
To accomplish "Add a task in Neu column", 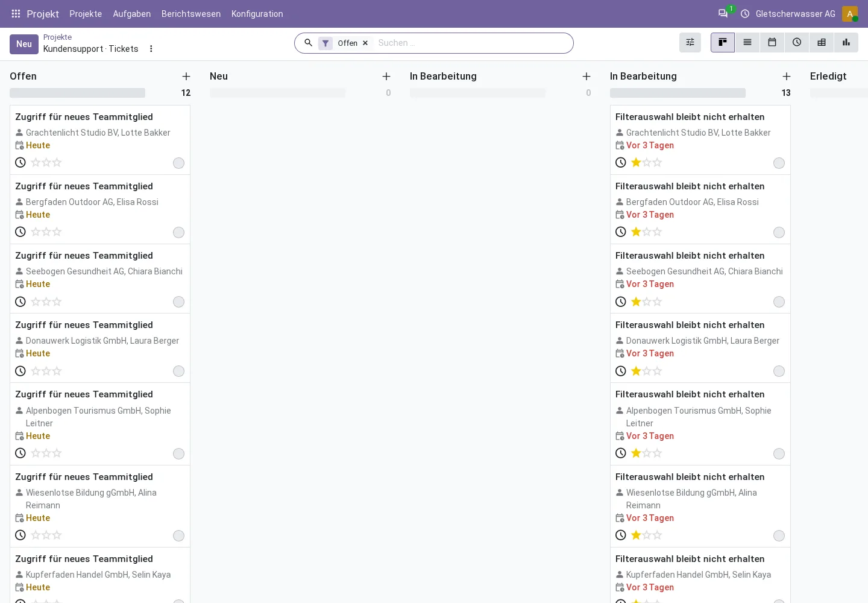I will pos(386,77).
